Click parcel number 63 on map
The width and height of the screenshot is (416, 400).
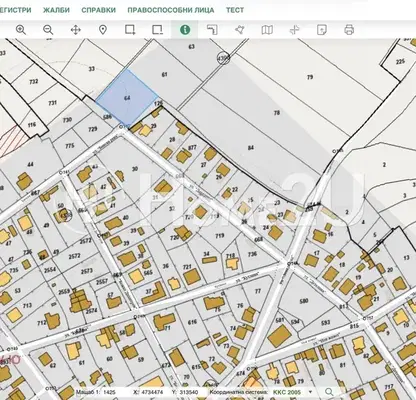pos(191,47)
